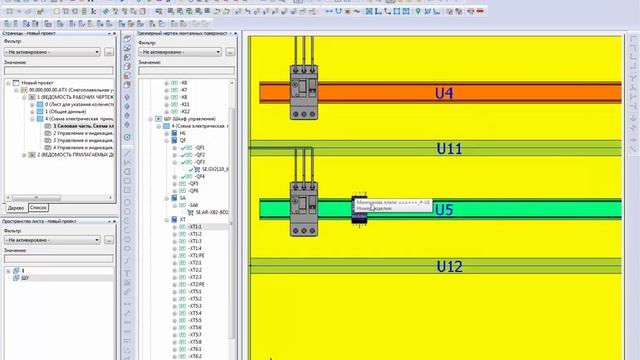This screenshot has width=640, height=360.
Task: Click the "k" letter icon in the toolbar
Action: point(93,11)
